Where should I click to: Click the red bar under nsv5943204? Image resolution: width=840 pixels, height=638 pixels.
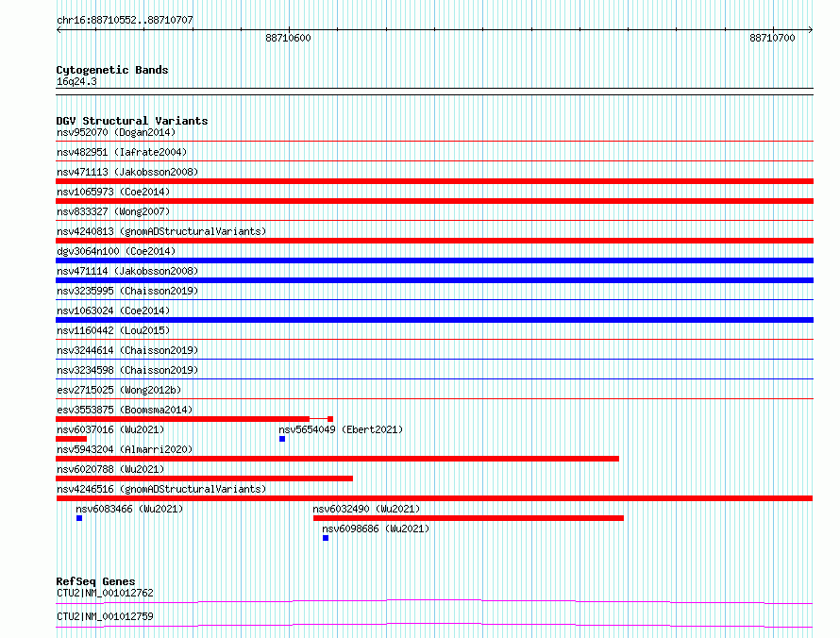(338, 459)
